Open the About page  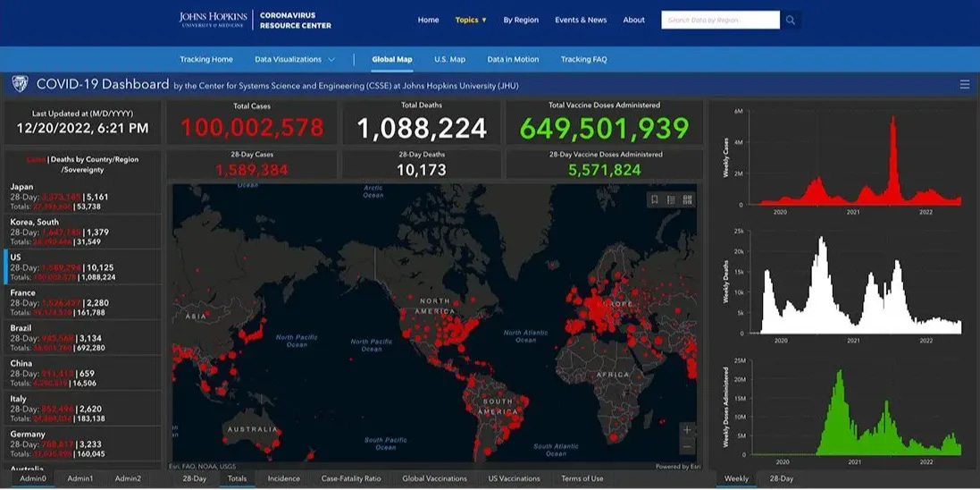[633, 20]
